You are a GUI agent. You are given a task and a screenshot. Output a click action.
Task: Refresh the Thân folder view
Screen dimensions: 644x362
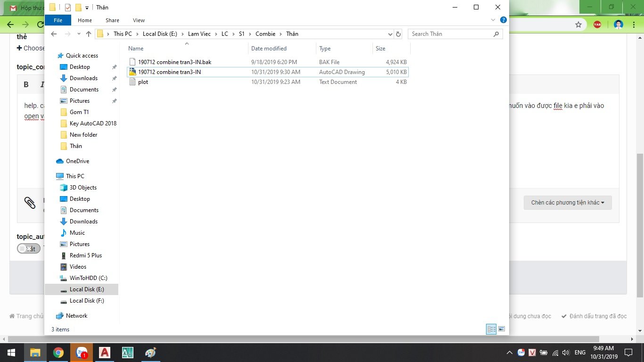[398, 34]
